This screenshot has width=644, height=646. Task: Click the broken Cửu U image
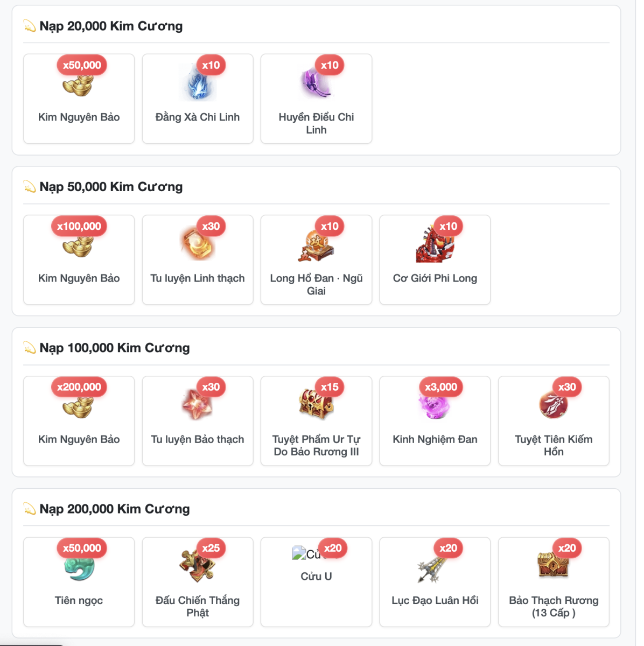coord(306,554)
